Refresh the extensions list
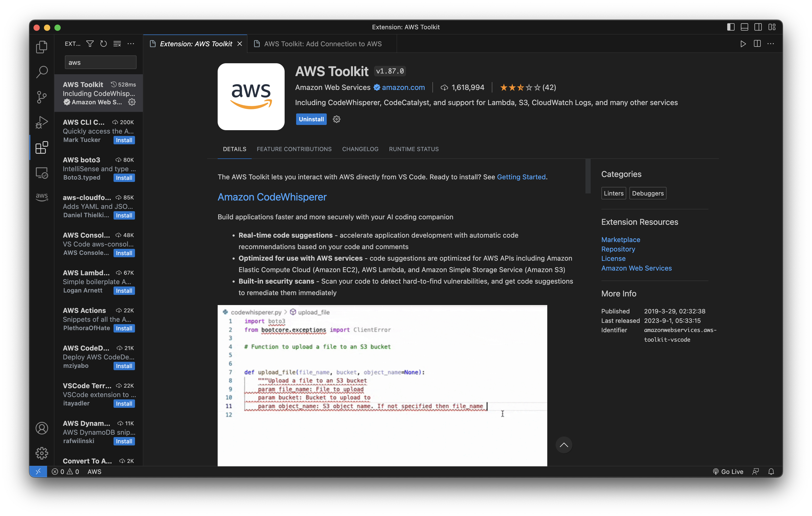The image size is (812, 516). [x=104, y=43]
